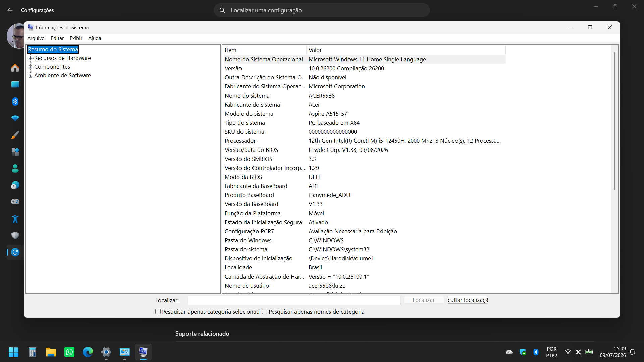Open Personalization brush icon in Settings sidebar

pyautogui.click(x=15, y=135)
